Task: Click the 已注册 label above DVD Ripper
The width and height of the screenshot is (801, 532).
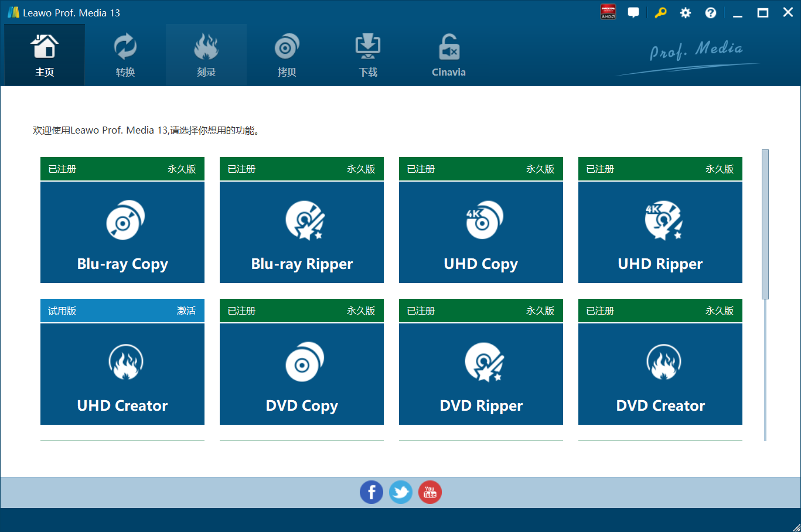Action: coord(421,311)
